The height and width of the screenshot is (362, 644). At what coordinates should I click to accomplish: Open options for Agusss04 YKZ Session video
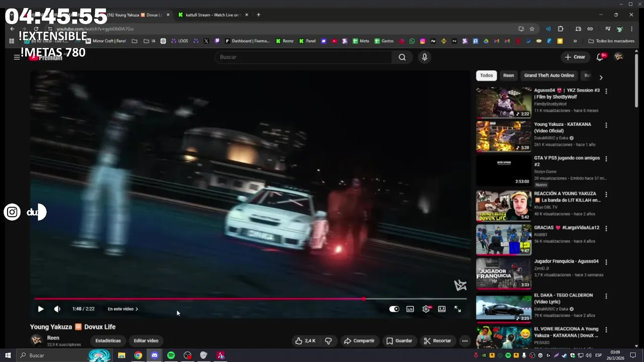[x=606, y=91]
